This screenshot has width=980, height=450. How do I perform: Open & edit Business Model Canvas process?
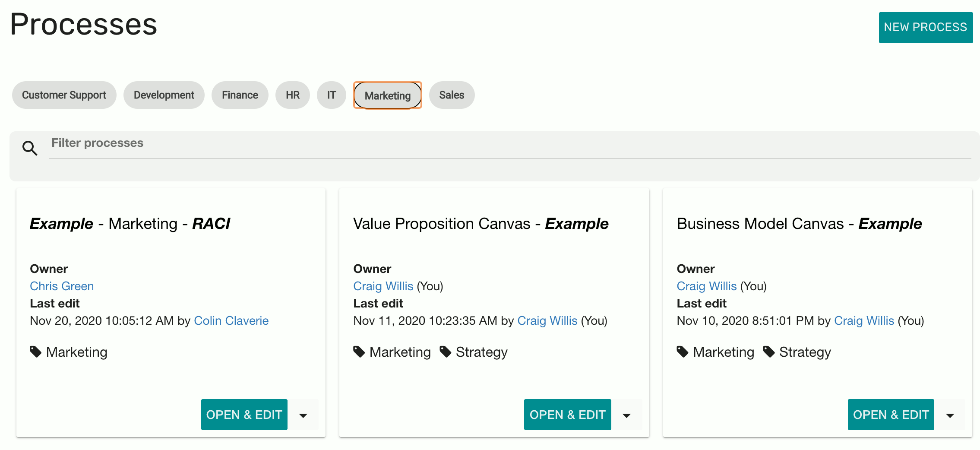pos(891,415)
